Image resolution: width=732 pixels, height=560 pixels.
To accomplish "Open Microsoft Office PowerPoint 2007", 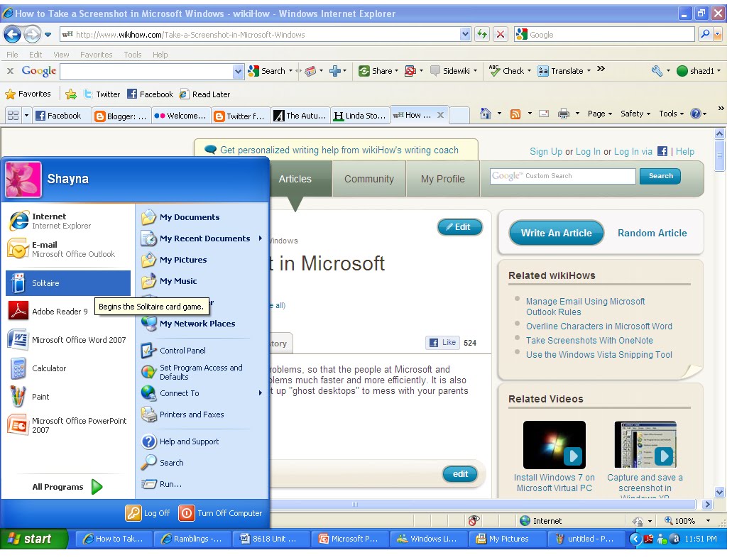I will (x=68, y=426).
